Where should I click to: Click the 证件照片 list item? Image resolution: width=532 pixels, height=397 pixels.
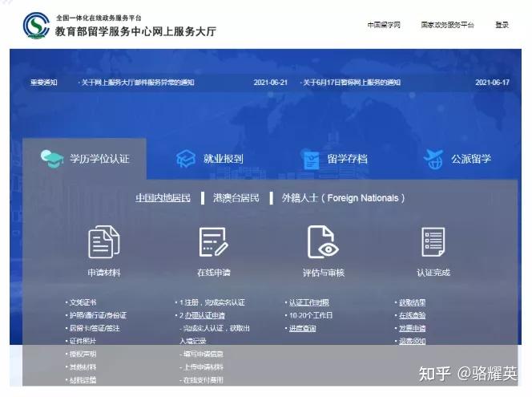pos(83,341)
